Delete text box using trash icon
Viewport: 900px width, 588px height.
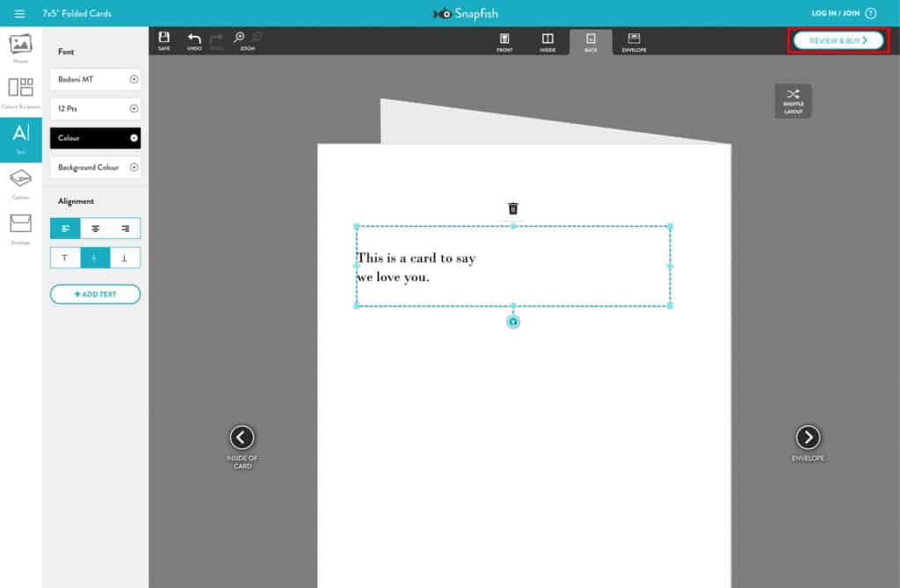pos(513,208)
